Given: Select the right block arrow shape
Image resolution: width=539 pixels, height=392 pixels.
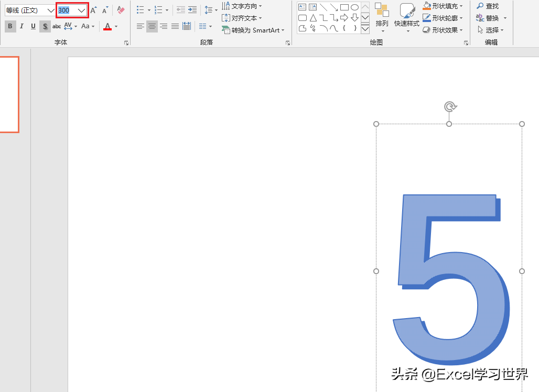Looking at the screenshot, I should (344, 18).
